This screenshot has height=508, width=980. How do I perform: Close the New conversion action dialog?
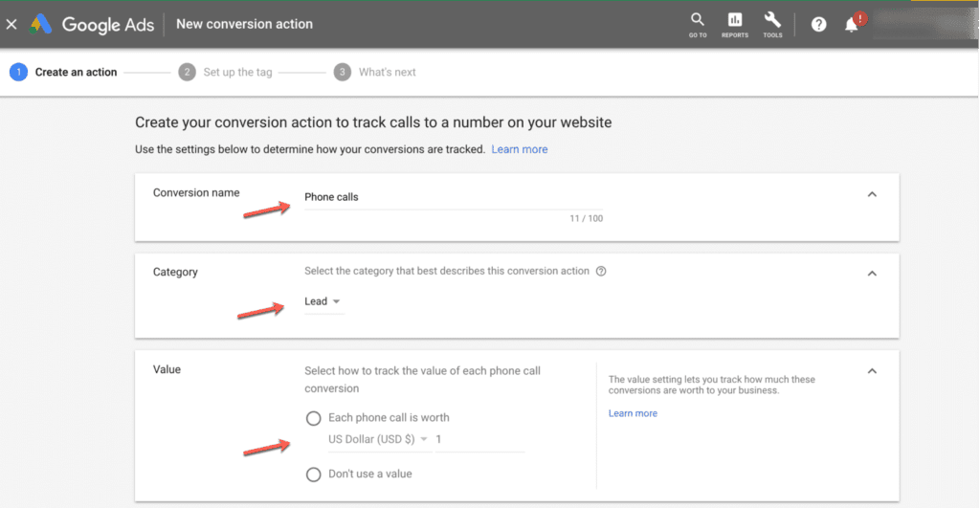pyautogui.click(x=11, y=24)
